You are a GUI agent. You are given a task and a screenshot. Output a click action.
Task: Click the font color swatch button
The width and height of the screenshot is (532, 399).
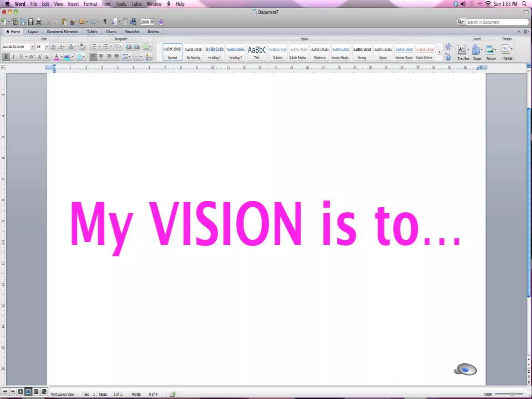(56, 57)
